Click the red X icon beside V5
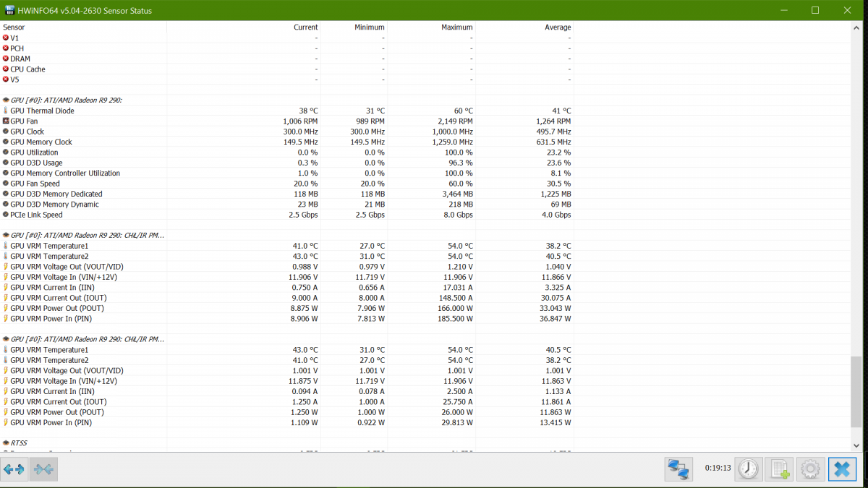 [6, 80]
